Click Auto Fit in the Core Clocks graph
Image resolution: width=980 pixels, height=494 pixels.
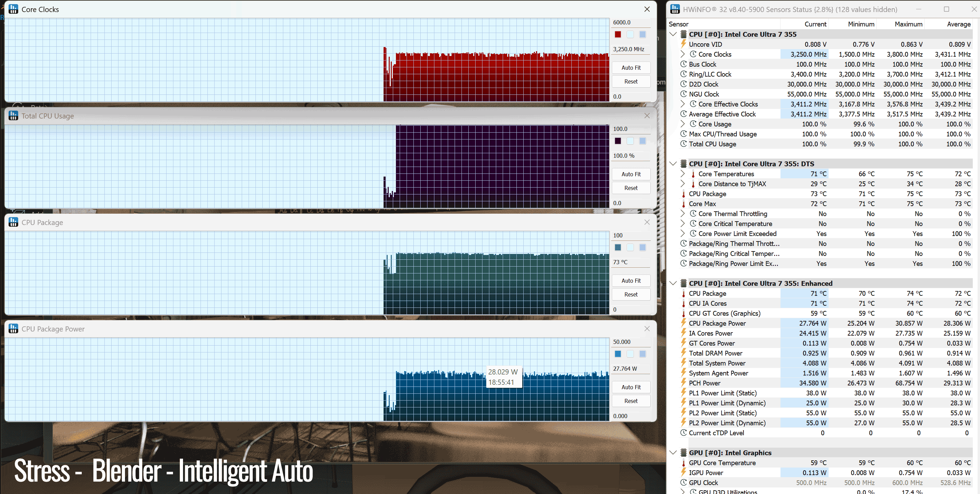point(631,68)
